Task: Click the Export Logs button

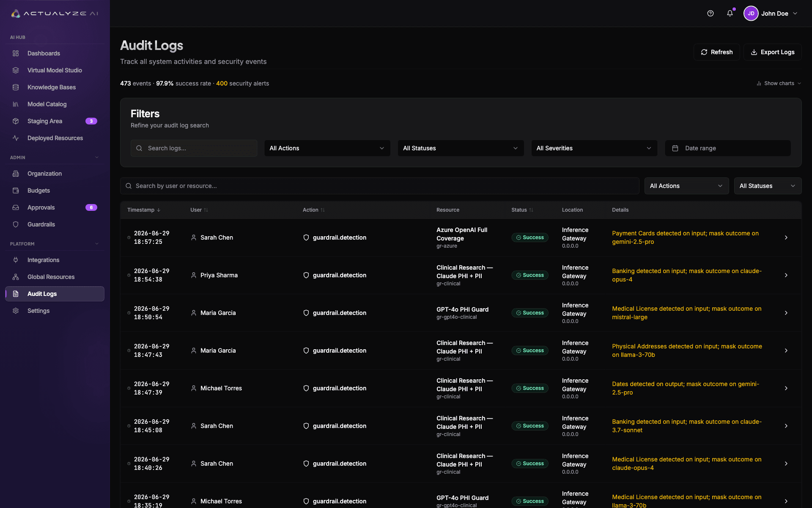Action: click(772, 52)
